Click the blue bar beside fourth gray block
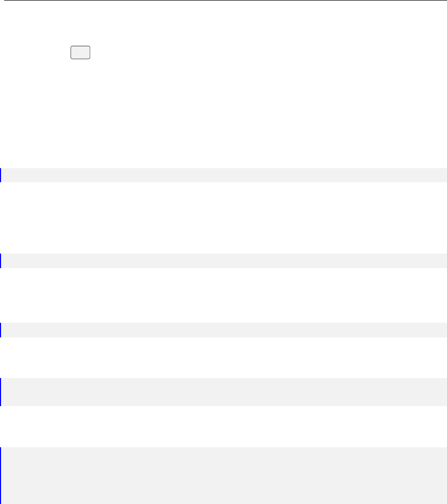The image size is (447, 504). [x=1, y=392]
